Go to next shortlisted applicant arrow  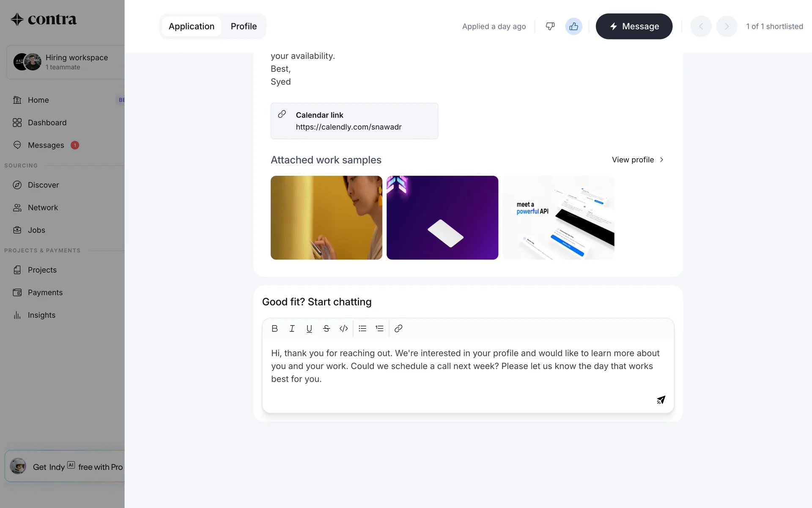(x=727, y=26)
